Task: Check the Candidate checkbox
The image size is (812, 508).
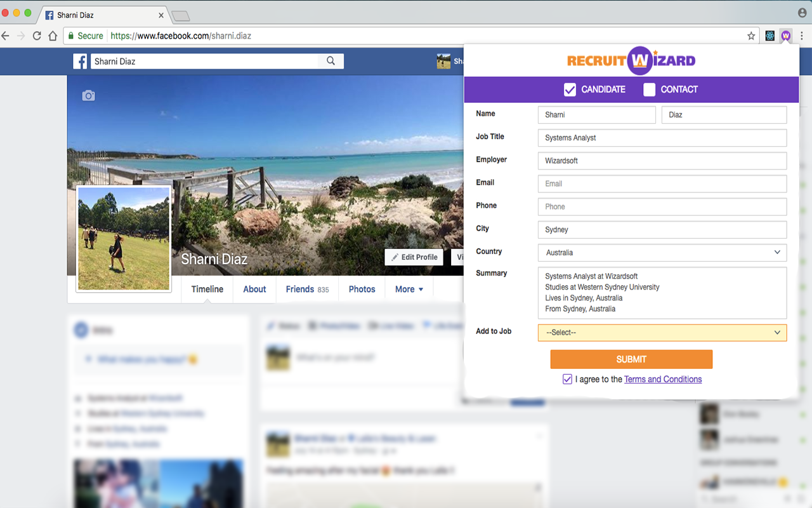Action: coord(570,90)
